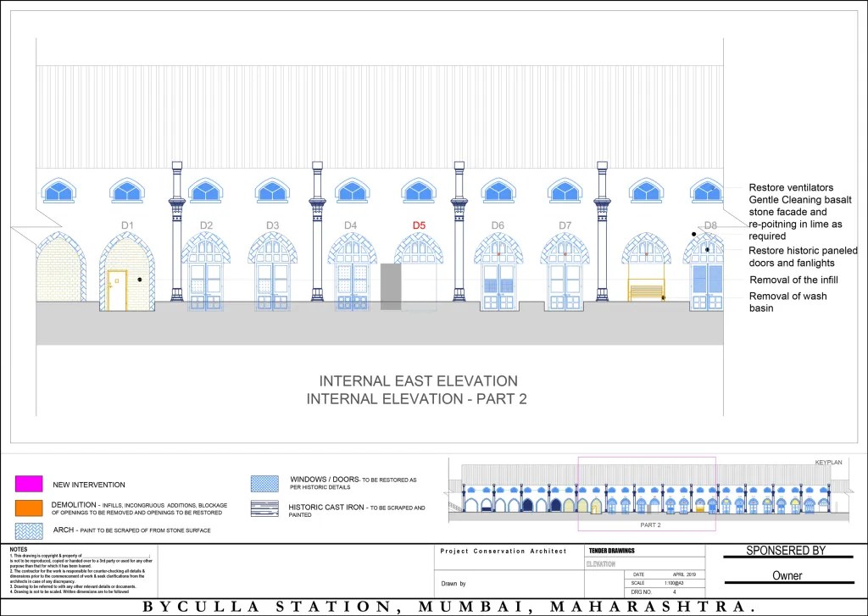Click the "INTERNAL EAST ELEVATION" title text
Viewport: 868px width, 616px height.
pyautogui.click(x=418, y=381)
